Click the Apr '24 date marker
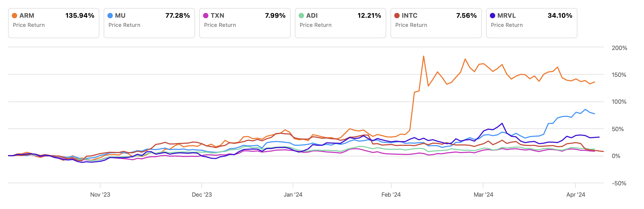The height and width of the screenshot is (209, 644). coord(576,195)
